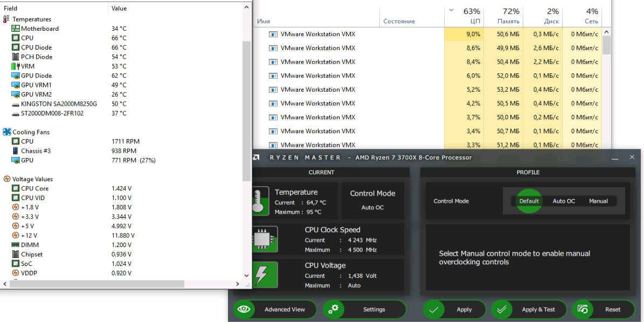Click horizontal scrollbar left arrow in sensor panel
644x322 pixels.
(x=5, y=284)
